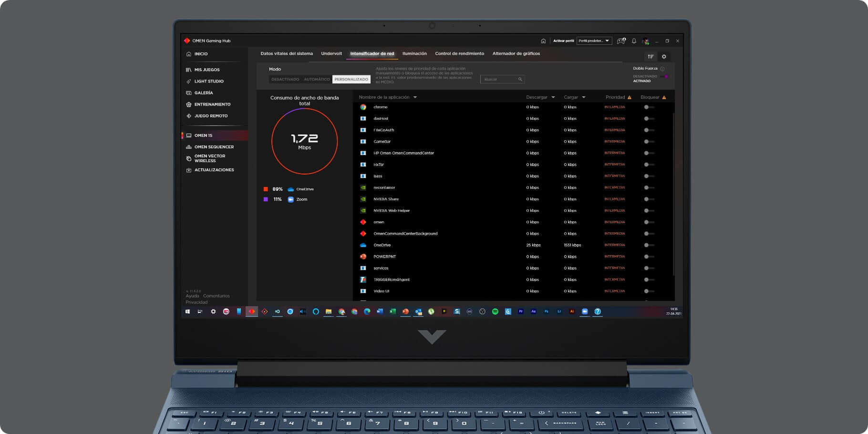This screenshot has width=868, height=434.
Task: Click the Doble Fuerza info icon
Action: point(662,69)
